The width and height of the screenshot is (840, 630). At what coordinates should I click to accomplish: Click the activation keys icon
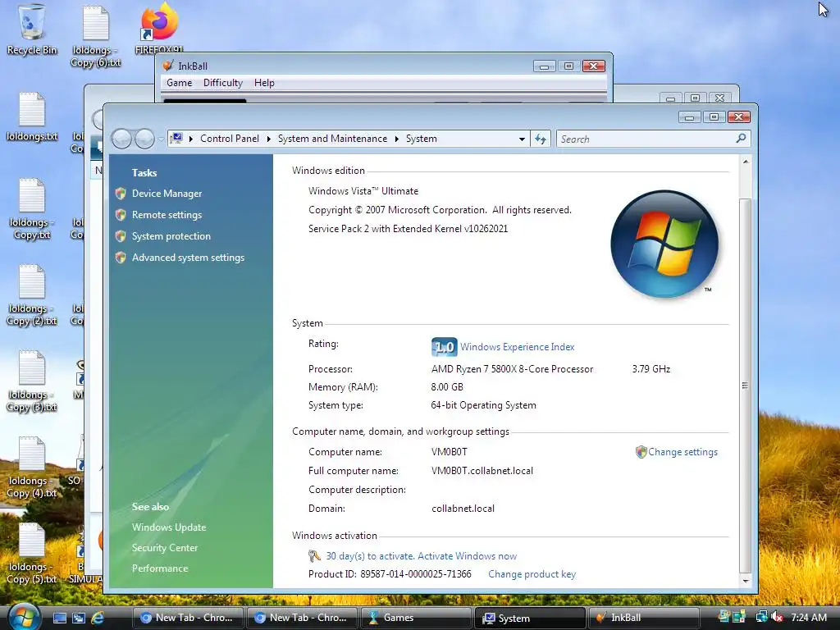click(314, 556)
